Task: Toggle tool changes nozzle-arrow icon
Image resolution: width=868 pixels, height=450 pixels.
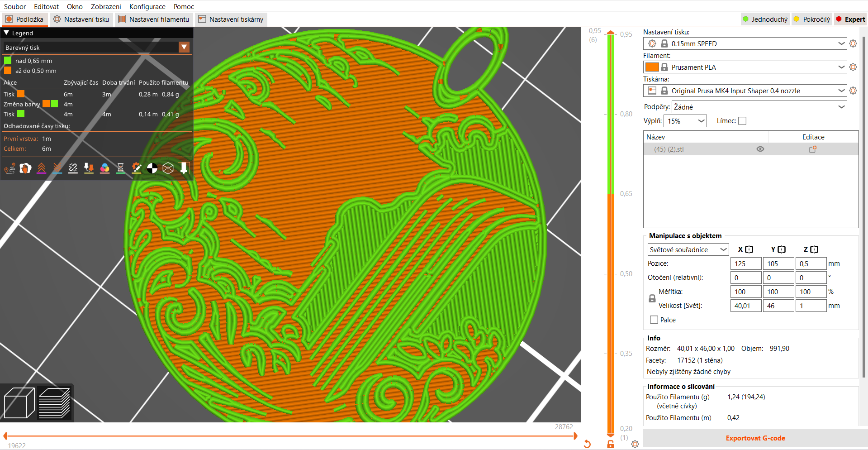Action: coord(89,168)
